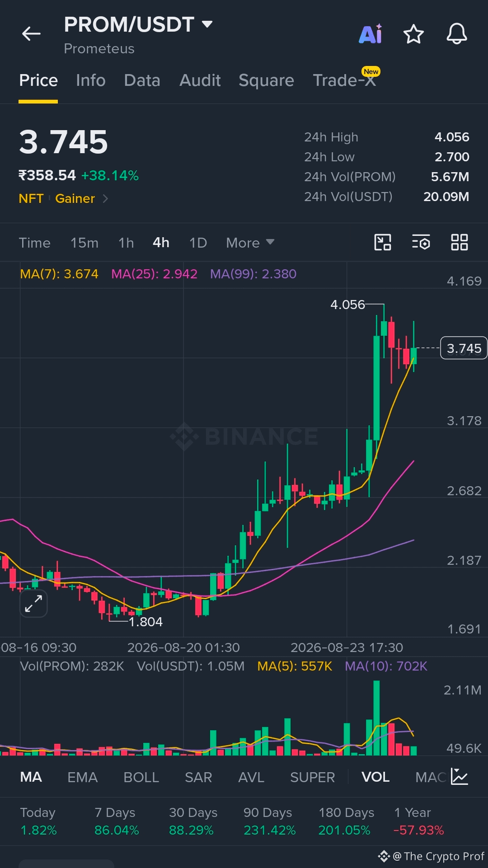Select the VOL sub-indicator
Viewport: 488px width, 868px height.
375,777
